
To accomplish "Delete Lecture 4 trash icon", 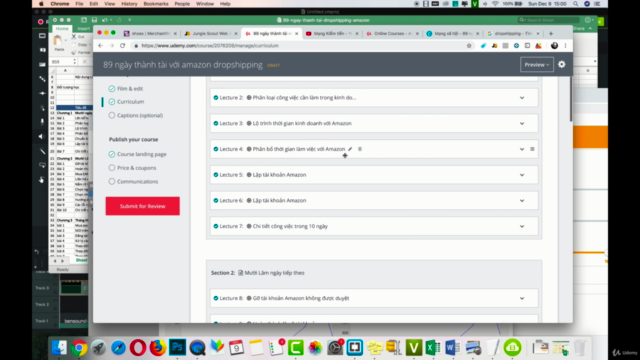I will pos(360,149).
